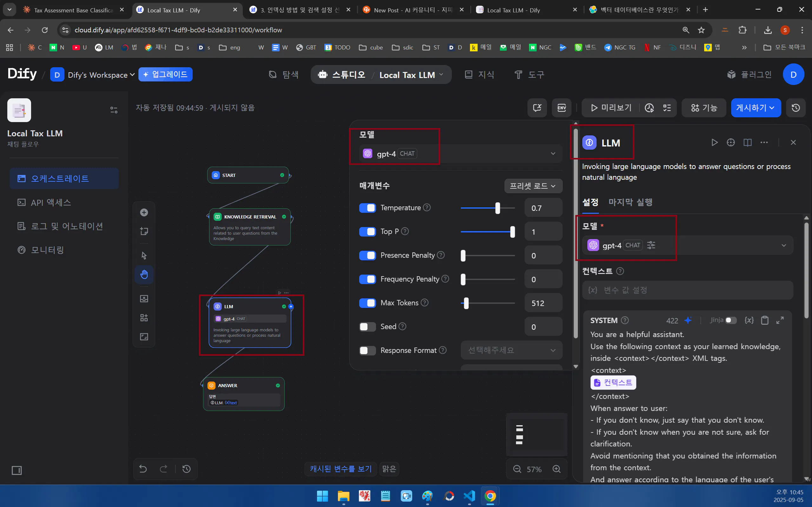Zoom out the workflow canvas
This screenshot has width=812, height=507.
pyautogui.click(x=517, y=469)
